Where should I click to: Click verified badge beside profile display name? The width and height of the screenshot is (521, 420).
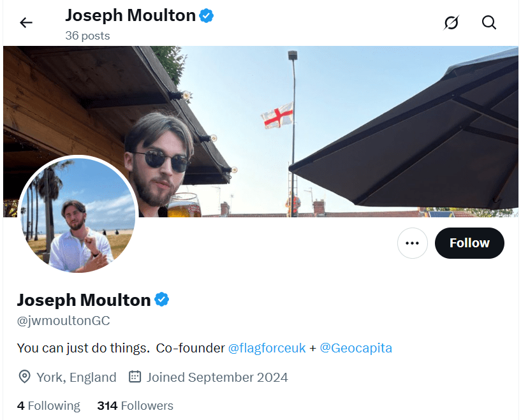(x=162, y=300)
